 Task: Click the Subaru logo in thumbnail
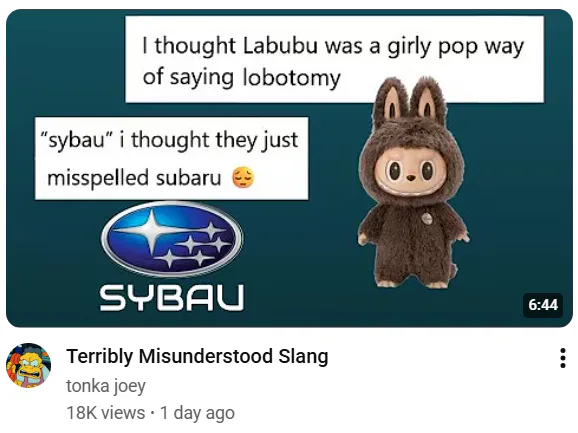(172, 239)
